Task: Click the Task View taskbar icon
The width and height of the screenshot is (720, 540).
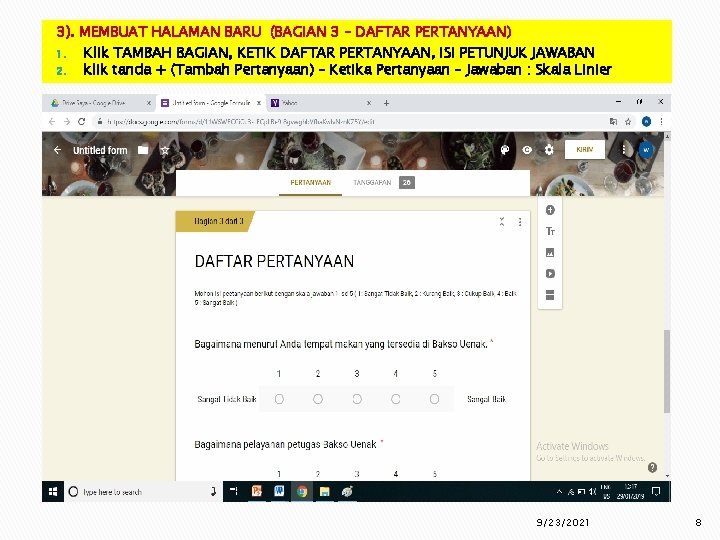Action: 234,492
